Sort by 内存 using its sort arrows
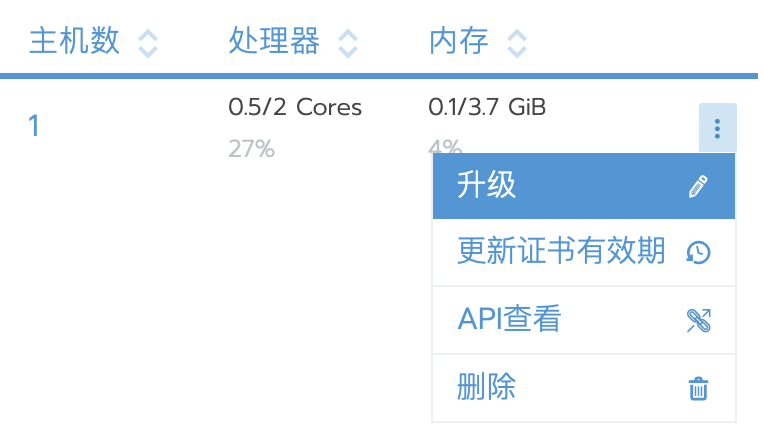This screenshot has width=764, height=440. (516, 43)
